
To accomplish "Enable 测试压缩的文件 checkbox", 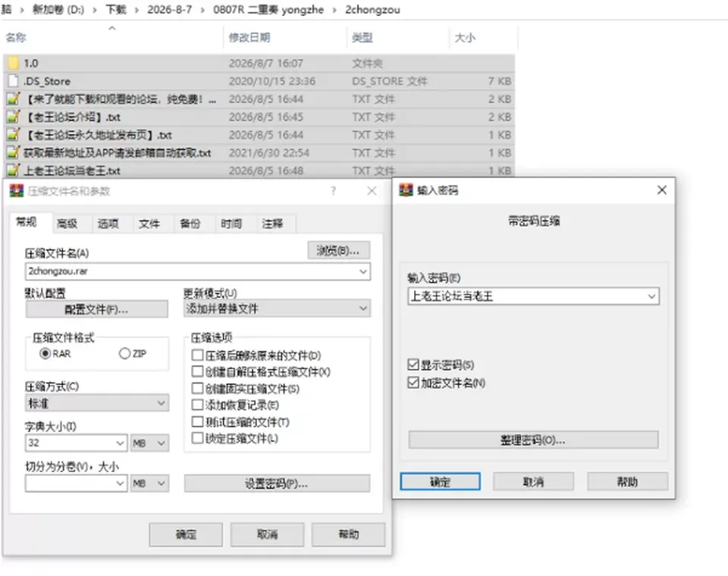I will (197, 421).
